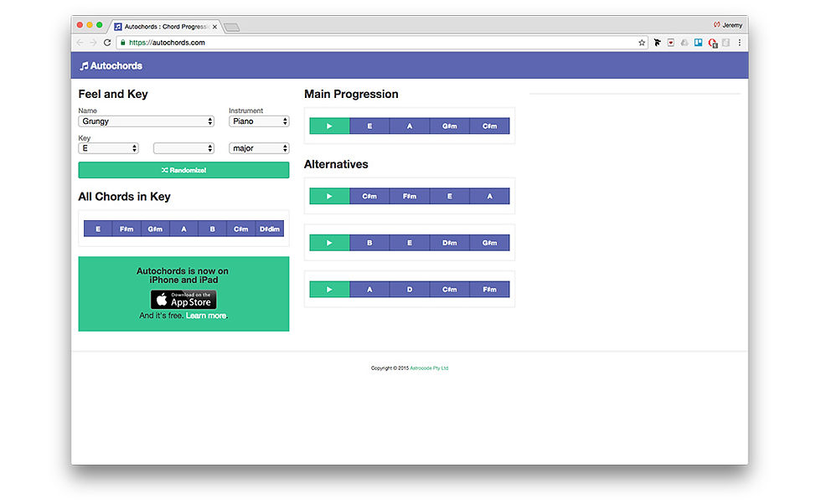Open the major scale dropdown
This screenshot has width=821, height=504.
click(x=259, y=149)
